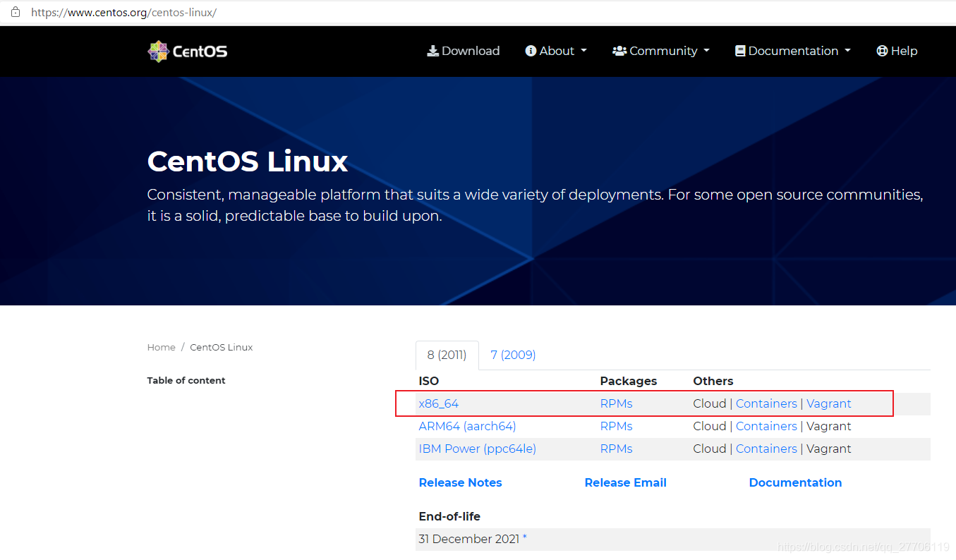The image size is (956, 560).
Task: Click the Download arrow icon in navbar
Action: click(432, 51)
